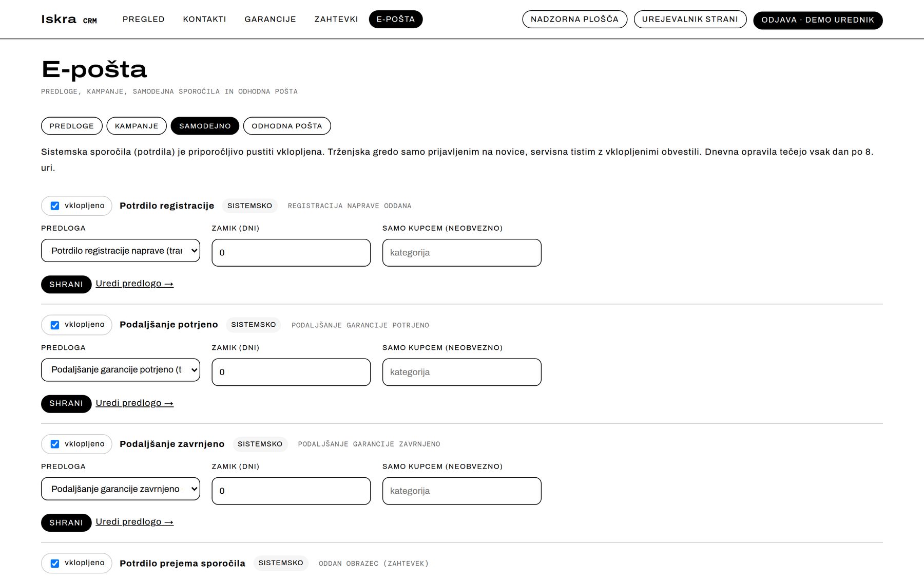The height and width of the screenshot is (578, 924).
Task: Click kategorija field under Podaljšanje zavrnjeno
Action: click(x=461, y=491)
